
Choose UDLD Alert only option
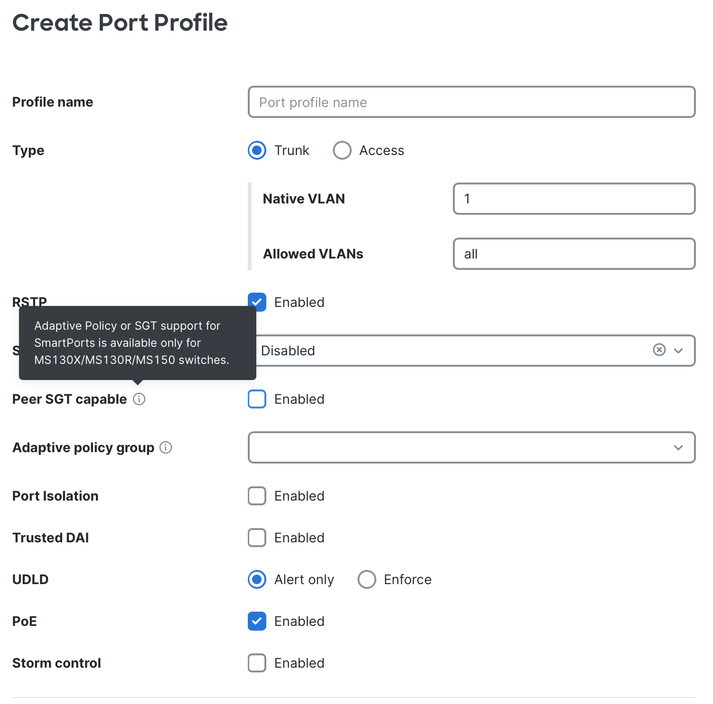[257, 580]
